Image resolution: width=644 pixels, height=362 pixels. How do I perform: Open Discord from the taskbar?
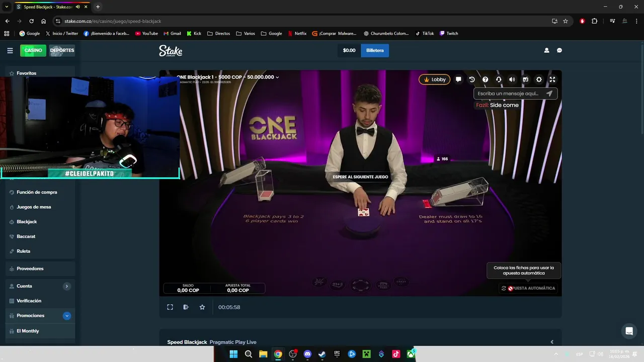[307, 354]
